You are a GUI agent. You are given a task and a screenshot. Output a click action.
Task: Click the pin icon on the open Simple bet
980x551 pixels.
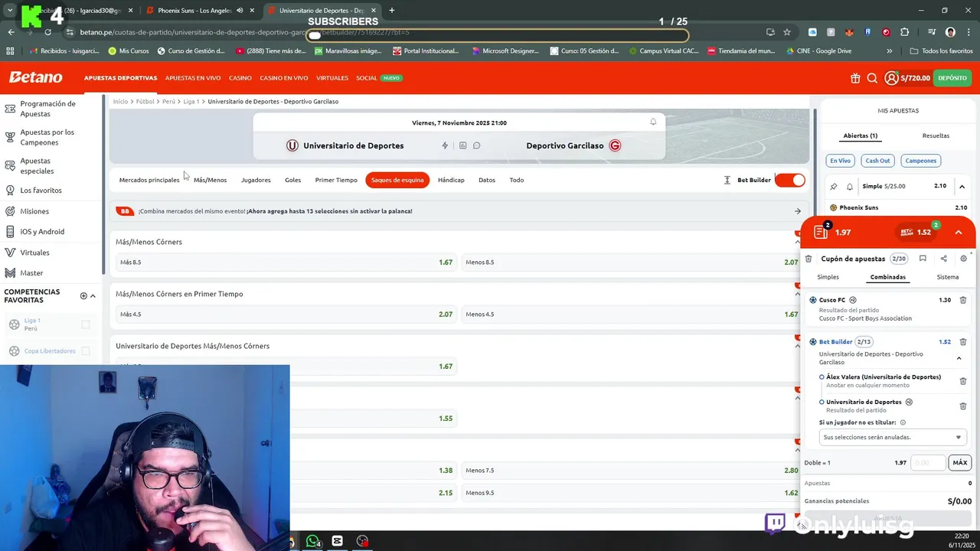834,186
